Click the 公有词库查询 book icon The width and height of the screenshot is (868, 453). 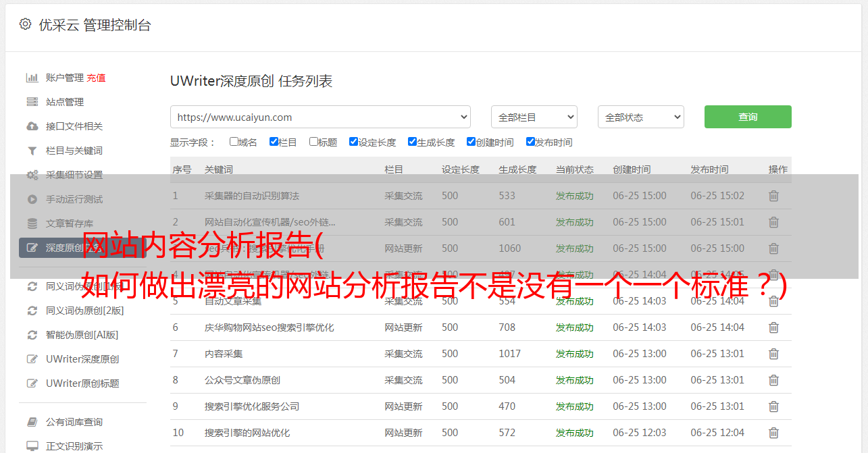point(32,422)
